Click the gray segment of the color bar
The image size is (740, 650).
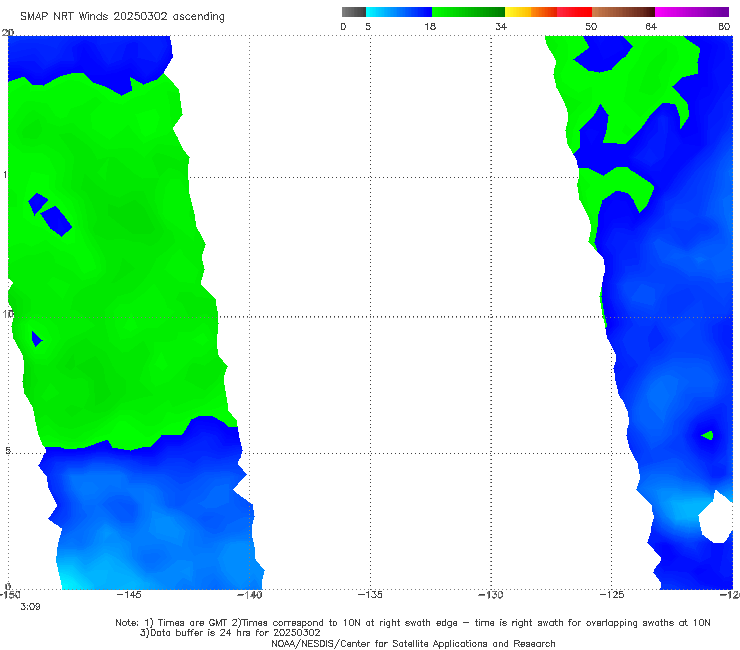[354, 12]
